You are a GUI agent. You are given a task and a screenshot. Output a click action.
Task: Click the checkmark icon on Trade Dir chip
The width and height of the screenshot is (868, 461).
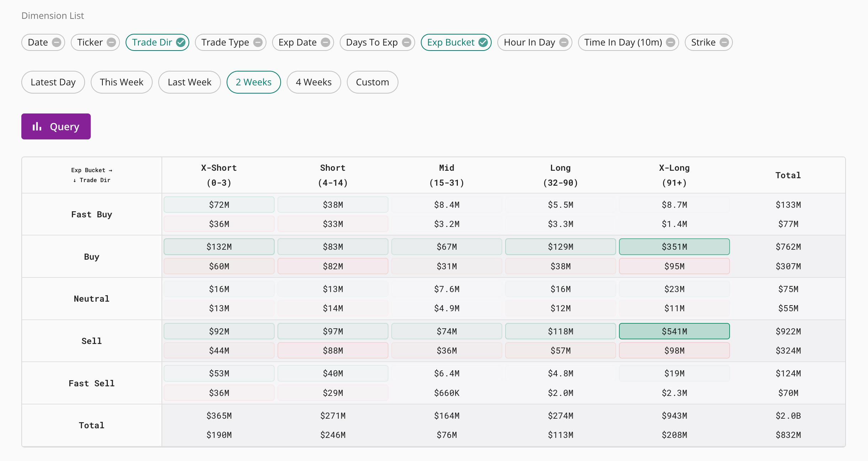pos(181,42)
